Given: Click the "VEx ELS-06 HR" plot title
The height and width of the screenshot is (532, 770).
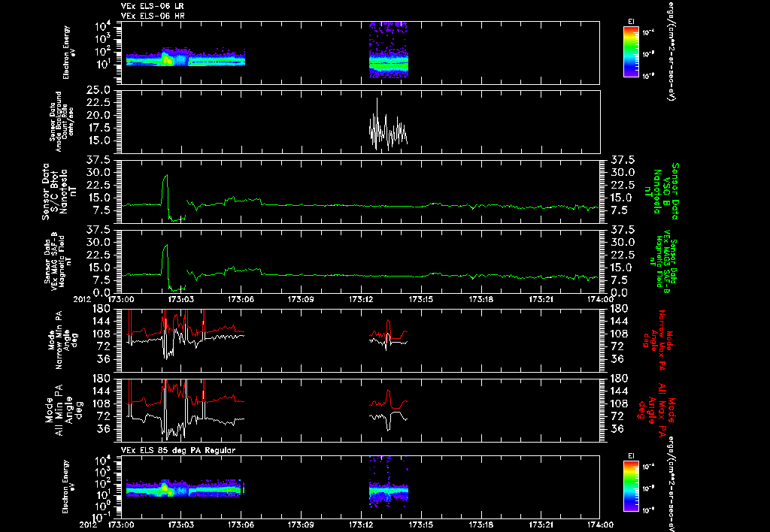Looking at the screenshot, I should coord(152,17).
